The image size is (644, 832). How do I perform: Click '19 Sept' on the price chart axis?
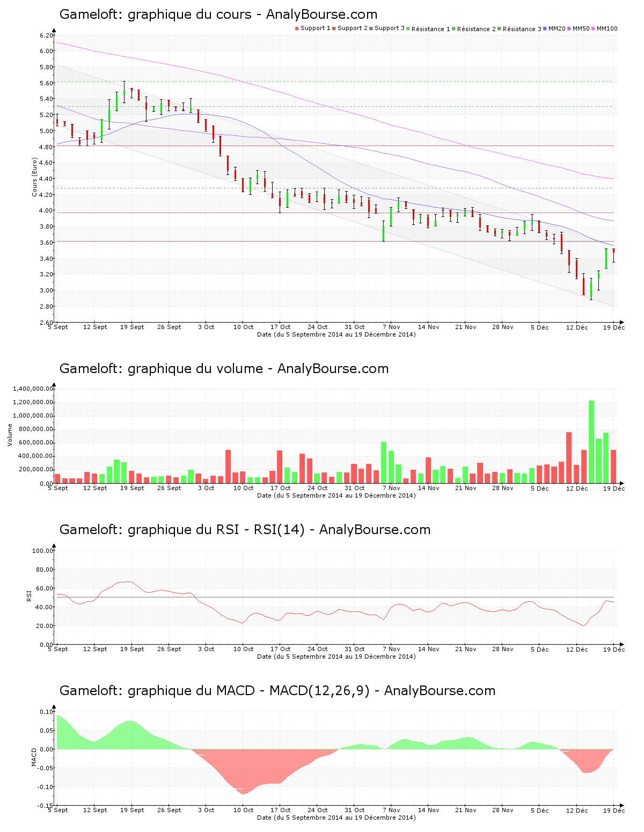coord(132,327)
